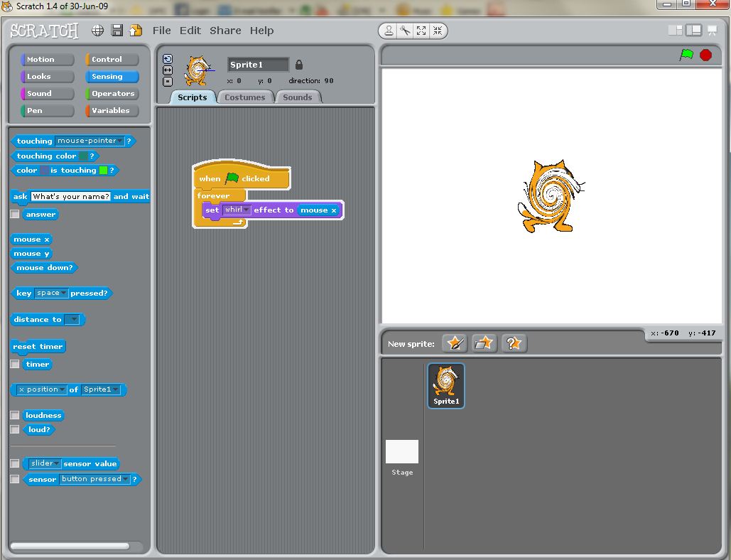The image size is (731, 560).
Task: Open the x position attribute dropdown
Action: pos(41,389)
